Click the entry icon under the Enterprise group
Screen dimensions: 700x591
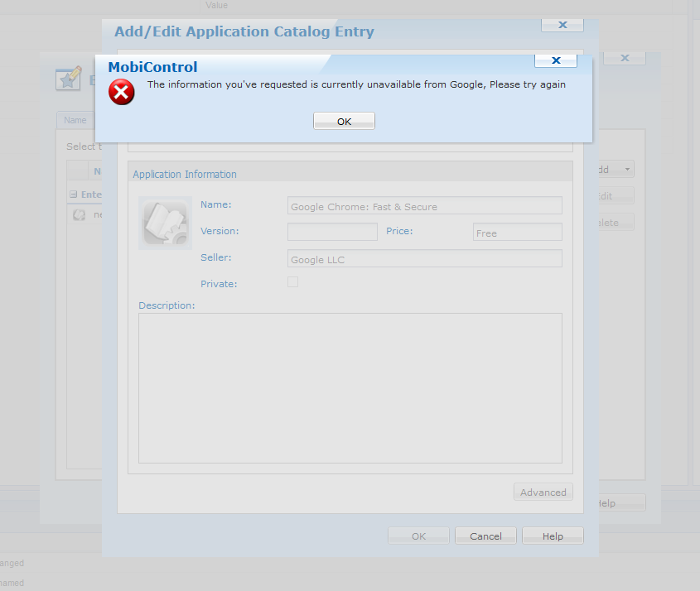pyautogui.click(x=79, y=214)
